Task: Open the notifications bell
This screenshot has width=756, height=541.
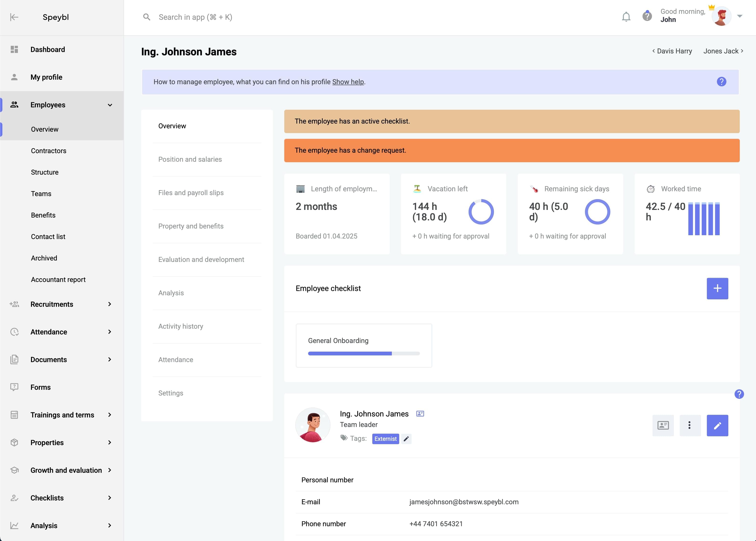Action: [x=626, y=17]
